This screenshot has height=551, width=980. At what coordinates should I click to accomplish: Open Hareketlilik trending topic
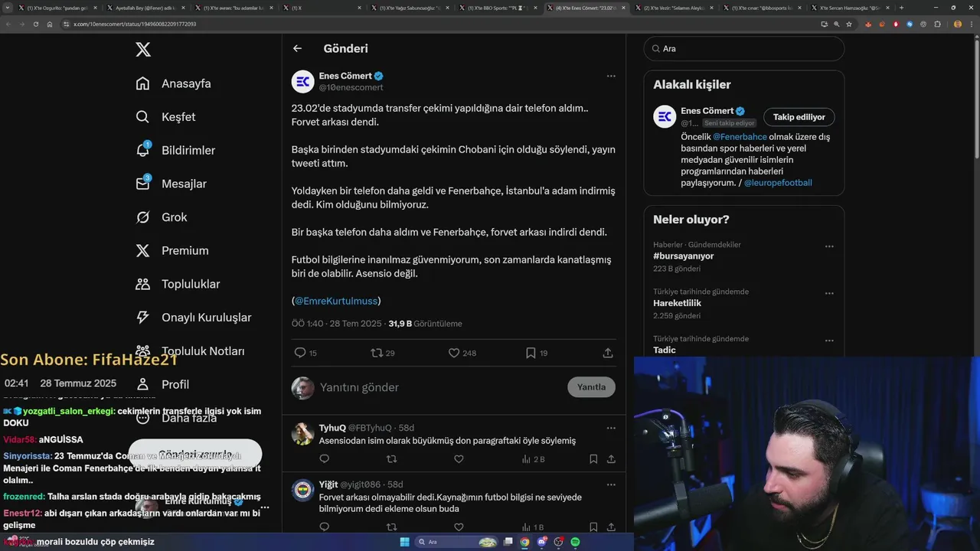(677, 303)
